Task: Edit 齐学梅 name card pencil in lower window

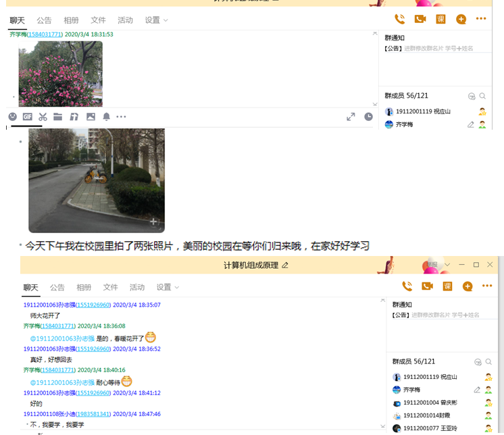Action: point(477,390)
